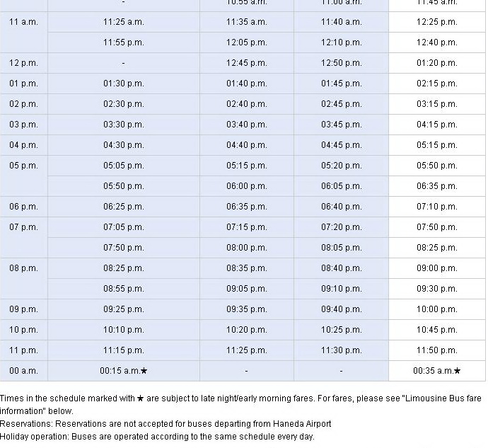Select the 11 a.m. hour label
488x448 pixels.
(23, 22)
